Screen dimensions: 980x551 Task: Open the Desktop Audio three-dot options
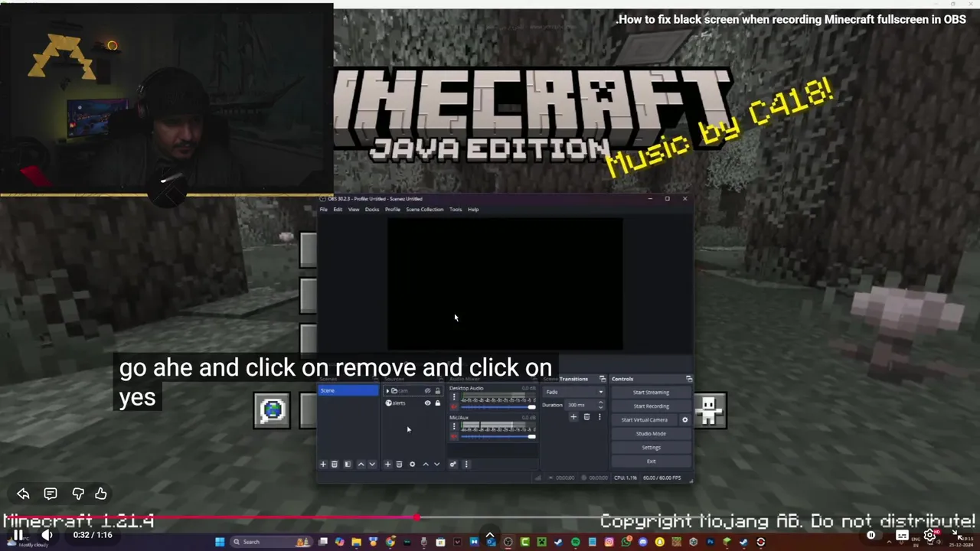point(454,397)
